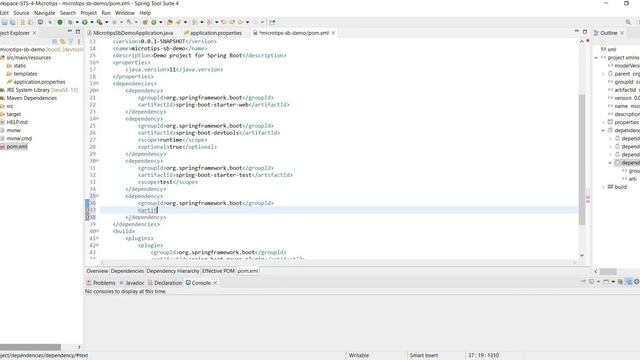Open the Declaration view tab

tap(165, 283)
